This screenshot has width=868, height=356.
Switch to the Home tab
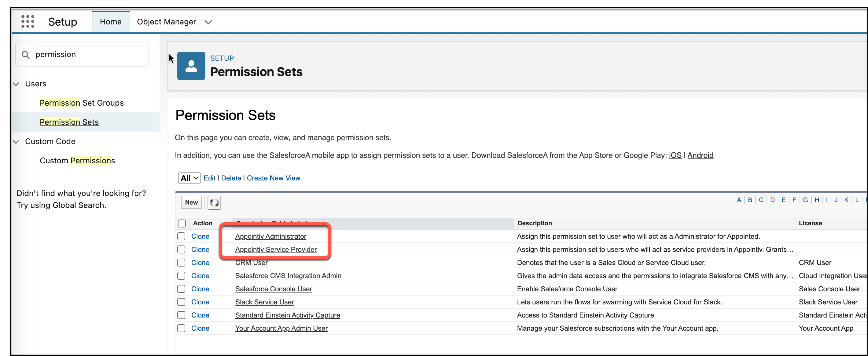click(x=111, y=22)
